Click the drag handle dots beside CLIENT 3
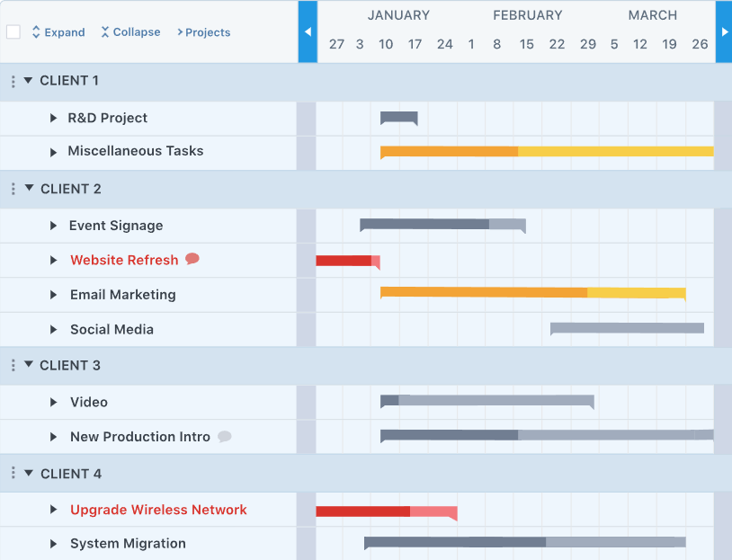Viewport: 732px width, 560px height. click(x=13, y=366)
